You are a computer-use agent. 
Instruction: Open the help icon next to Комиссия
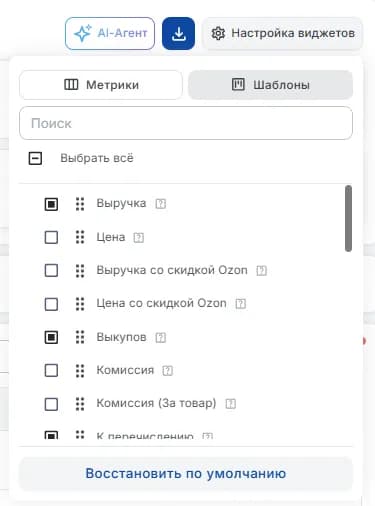click(168, 371)
